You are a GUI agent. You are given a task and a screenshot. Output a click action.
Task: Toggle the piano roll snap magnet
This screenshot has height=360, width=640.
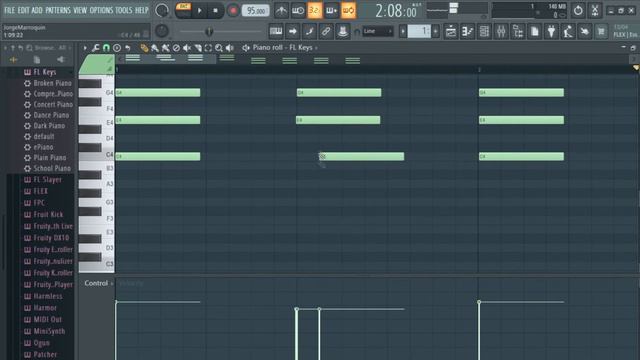106,48
